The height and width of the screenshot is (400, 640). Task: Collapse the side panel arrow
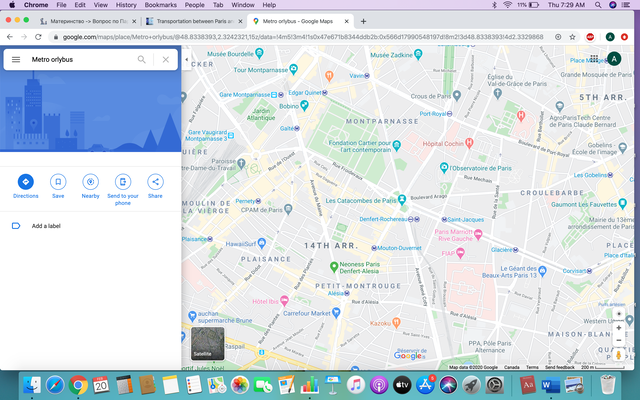coord(187,60)
